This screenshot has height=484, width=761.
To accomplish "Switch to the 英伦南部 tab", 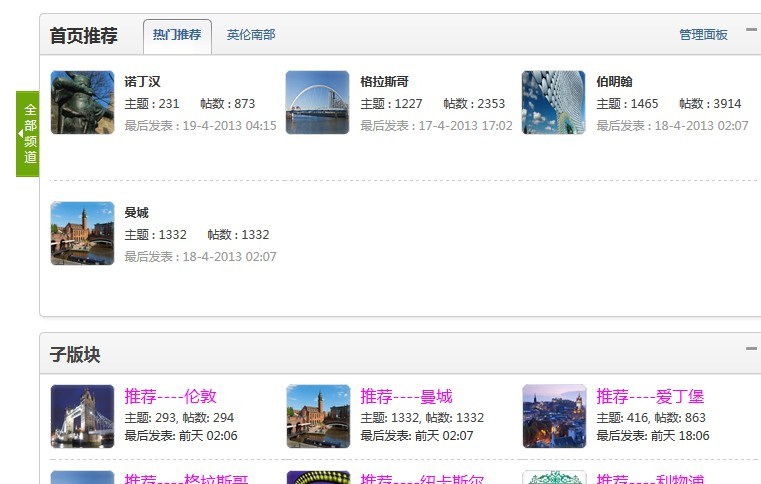I will click(x=250, y=35).
